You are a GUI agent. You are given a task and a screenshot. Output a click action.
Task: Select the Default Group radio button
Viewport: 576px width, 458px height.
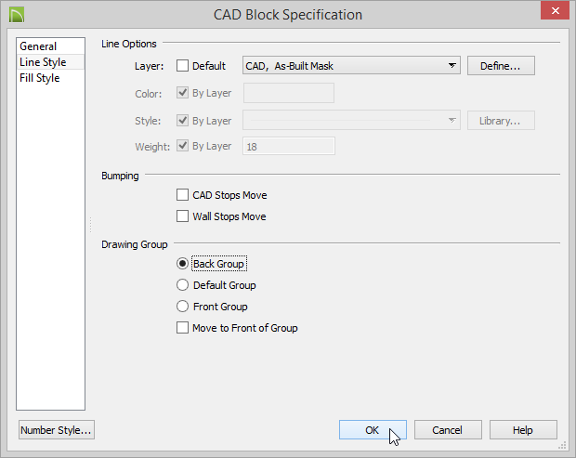click(182, 285)
